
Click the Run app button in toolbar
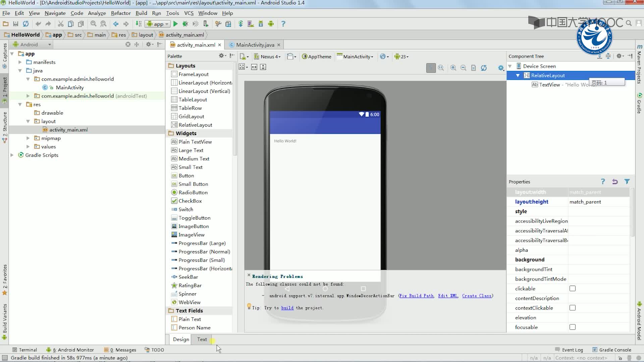pyautogui.click(x=175, y=24)
